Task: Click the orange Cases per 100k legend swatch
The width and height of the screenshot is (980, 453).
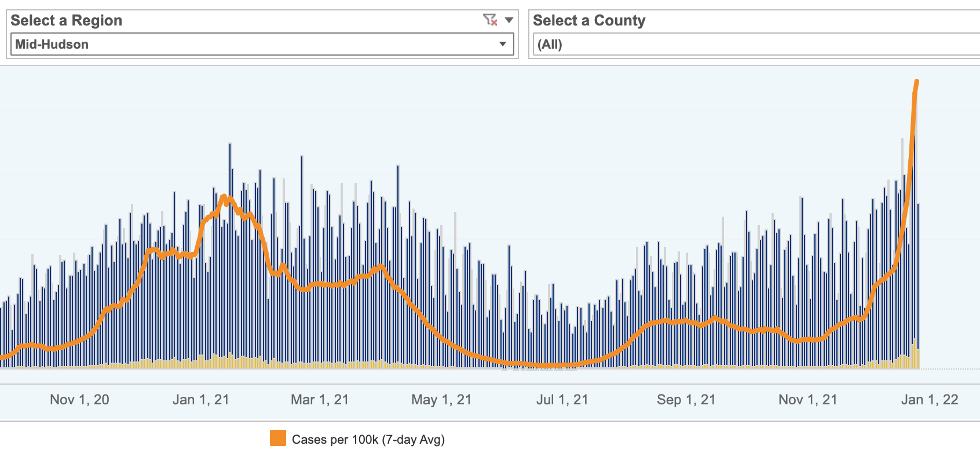Action: pyautogui.click(x=278, y=439)
